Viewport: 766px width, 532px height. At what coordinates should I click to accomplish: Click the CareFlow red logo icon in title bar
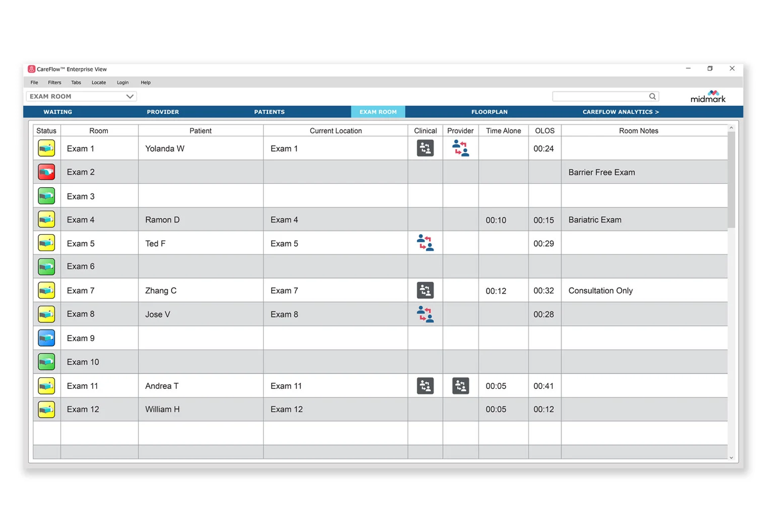pyautogui.click(x=32, y=69)
